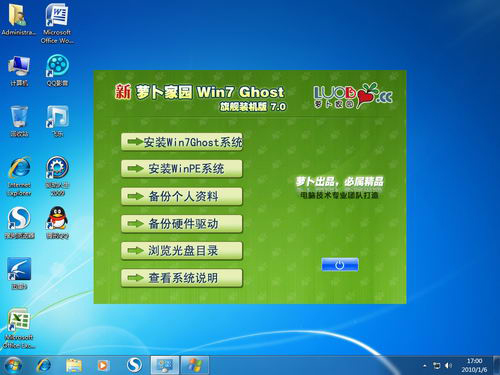Open the Windows Start orb
Screen dimensions: 500x375
tap(13, 365)
